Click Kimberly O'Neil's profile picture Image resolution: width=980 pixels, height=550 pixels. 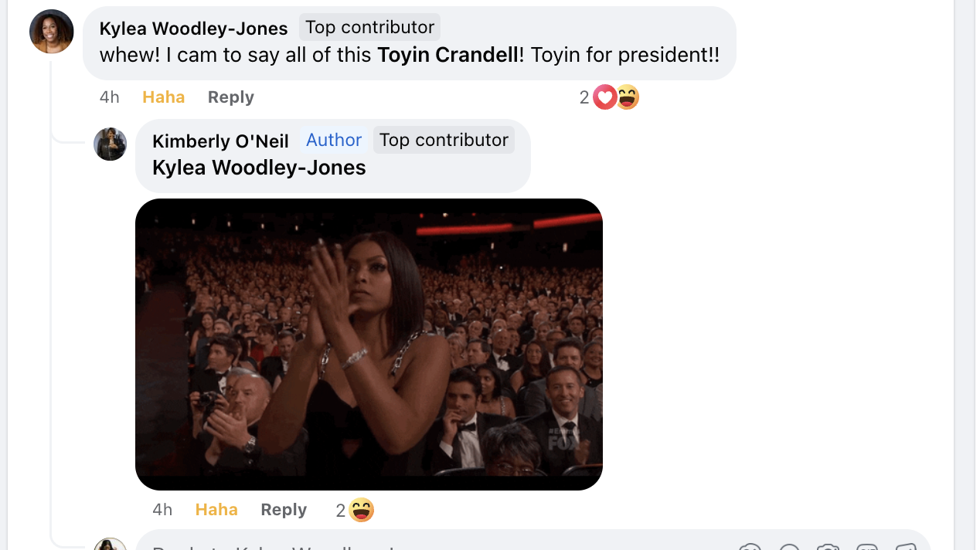[110, 144]
